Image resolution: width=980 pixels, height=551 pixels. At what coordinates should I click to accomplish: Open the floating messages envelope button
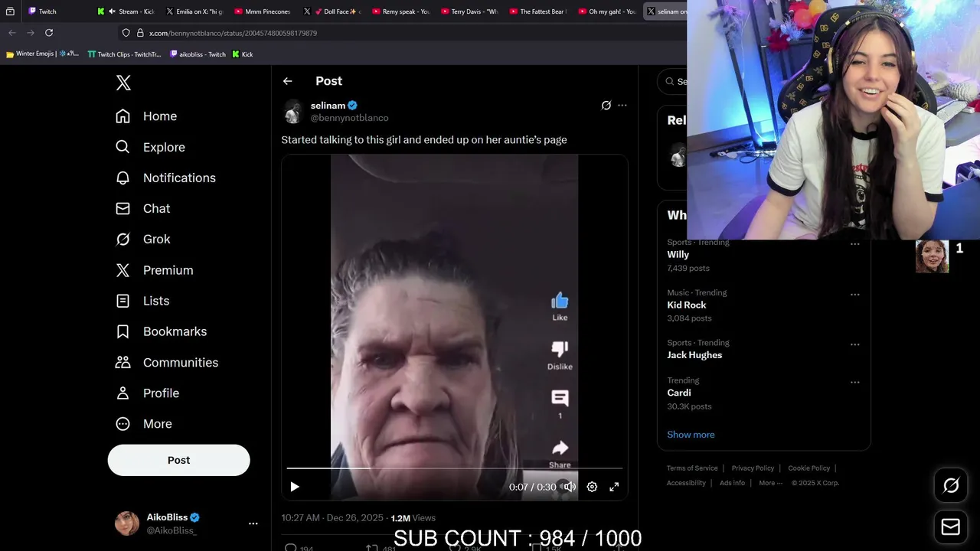tap(951, 527)
